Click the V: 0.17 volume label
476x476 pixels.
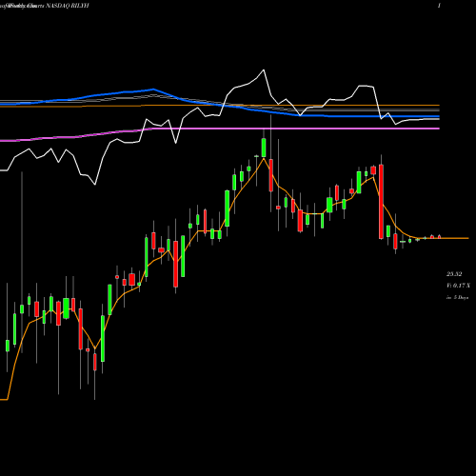pyautogui.click(x=458, y=286)
